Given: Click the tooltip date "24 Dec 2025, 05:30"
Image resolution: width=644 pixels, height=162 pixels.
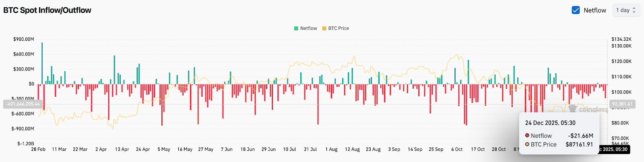Looking at the screenshot, I should (550, 123).
